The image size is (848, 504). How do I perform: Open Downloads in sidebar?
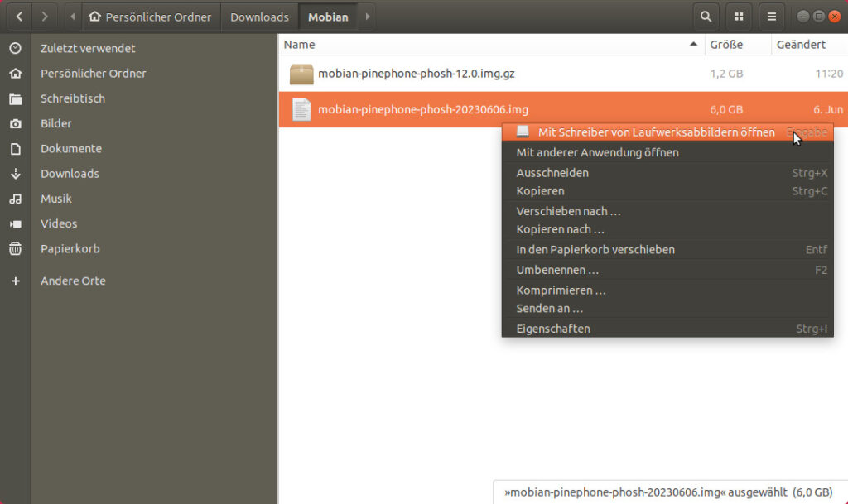pyautogui.click(x=70, y=174)
